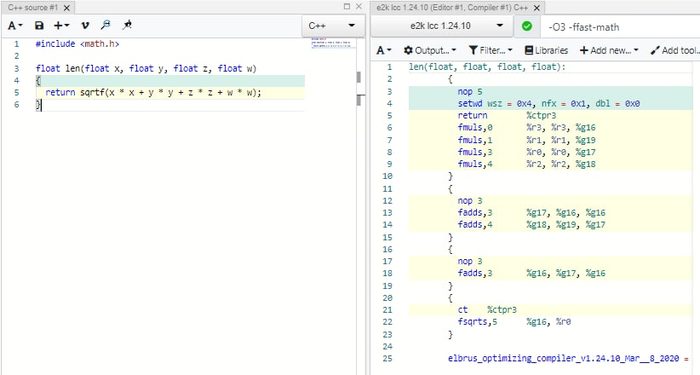Screen dimensions: 700x375
Task: Click the save icon in source editor toolbar
Action: tap(39, 25)
